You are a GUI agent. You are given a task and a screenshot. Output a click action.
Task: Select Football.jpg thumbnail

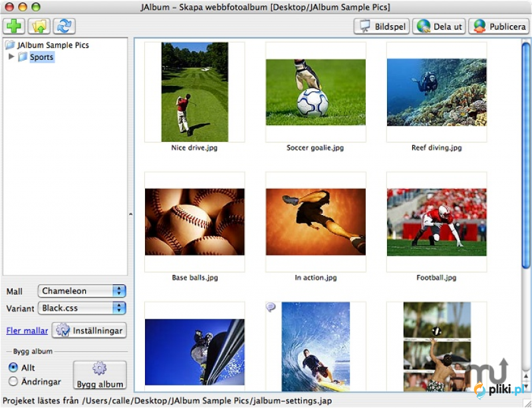pyautogui.click(x=437, y=222)
